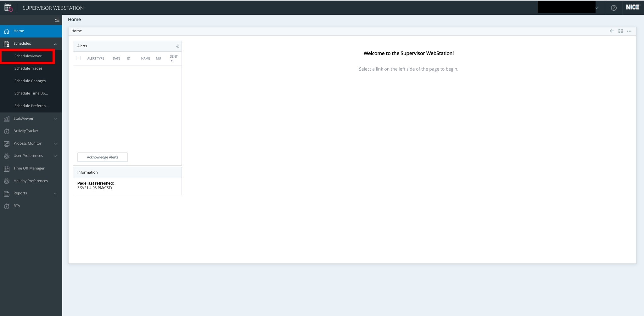Image resolution: width=644 pixels, height=316 pixels.
Task: Expand the Reports section chevron
Action: tap(55, 193)
